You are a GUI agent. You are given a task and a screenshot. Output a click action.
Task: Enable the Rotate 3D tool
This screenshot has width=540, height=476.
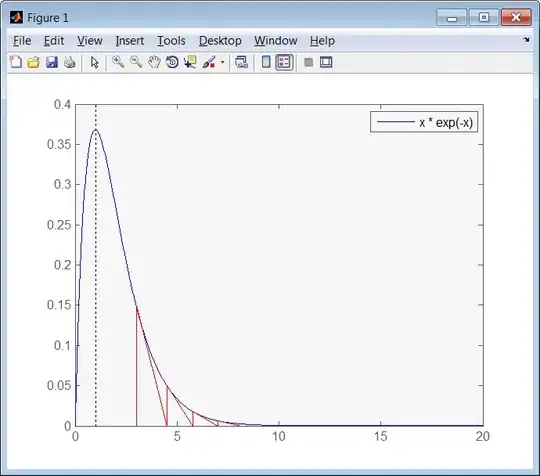coord(172,62)
